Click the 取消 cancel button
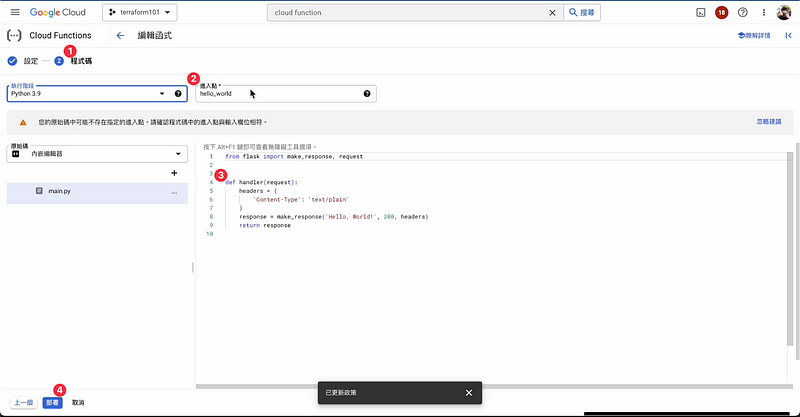Image resolution: width=800 pixels, height=417 pixels. tap(78, 403)
